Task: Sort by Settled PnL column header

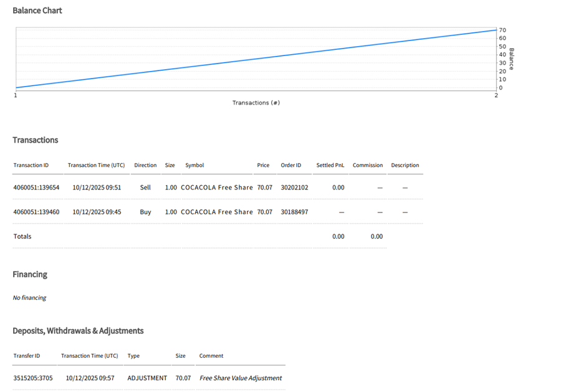Action: 330,165
